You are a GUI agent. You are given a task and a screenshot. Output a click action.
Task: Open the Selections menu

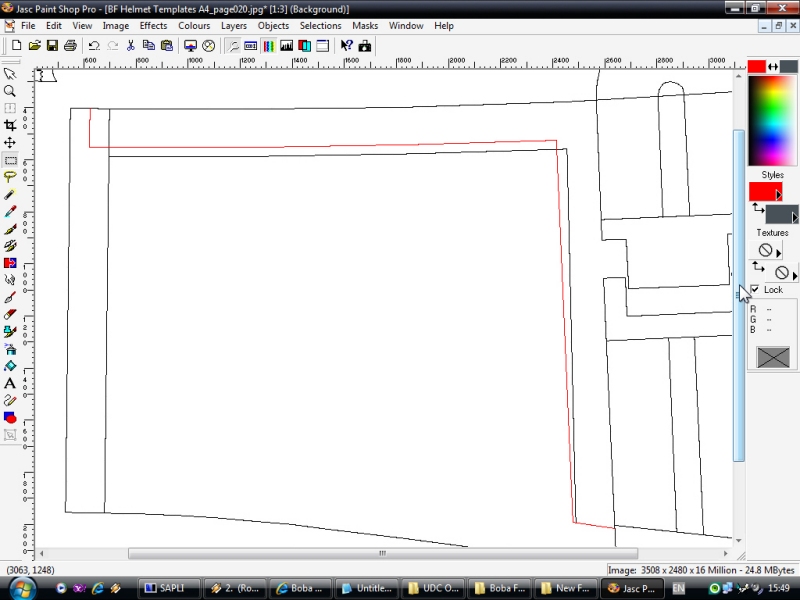click(x=320, y=26)
